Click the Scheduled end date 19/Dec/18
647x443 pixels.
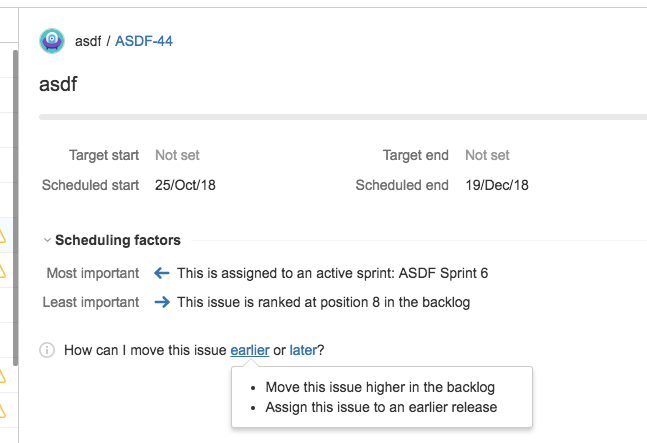(x=497, y=185)
